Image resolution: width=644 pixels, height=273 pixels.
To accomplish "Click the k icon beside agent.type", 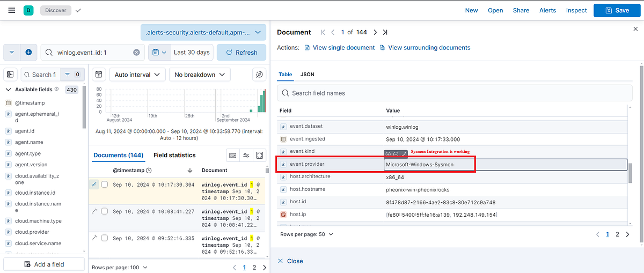I will click(9, 153).
